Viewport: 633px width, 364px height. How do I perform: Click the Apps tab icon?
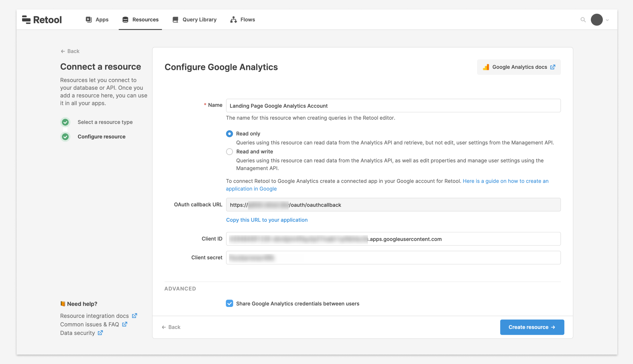coord(89,20)
